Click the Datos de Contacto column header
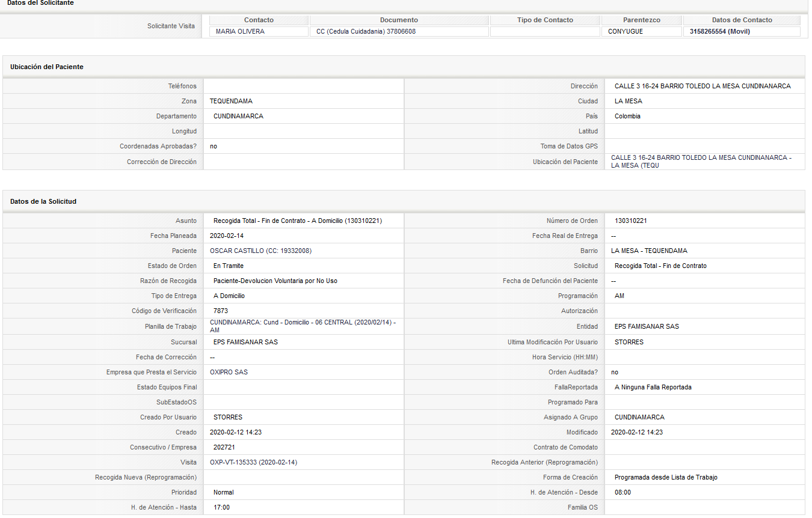Screen dimensions: 812x518 pos(742,20)
